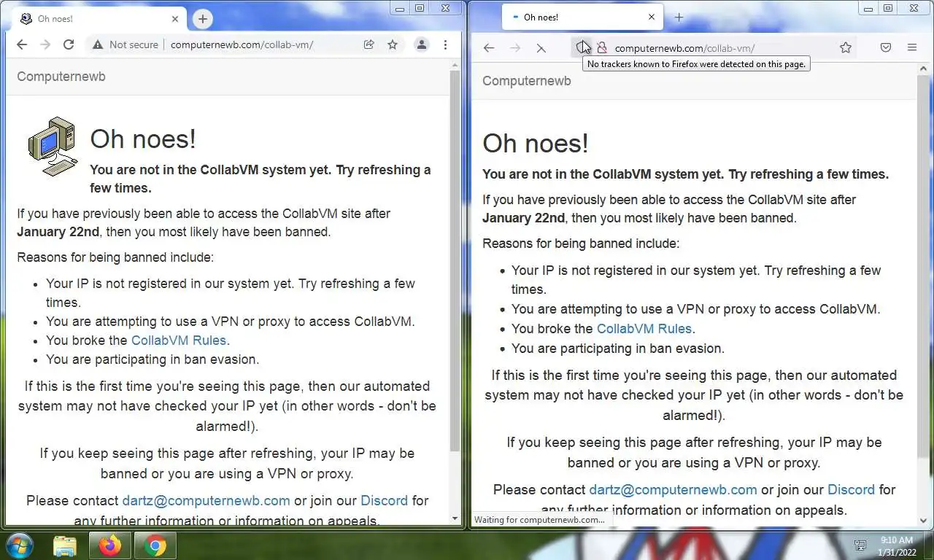Open the Discord link in Chrome
The height and width of the screenshot is (560, 934).
pos(384,501)
